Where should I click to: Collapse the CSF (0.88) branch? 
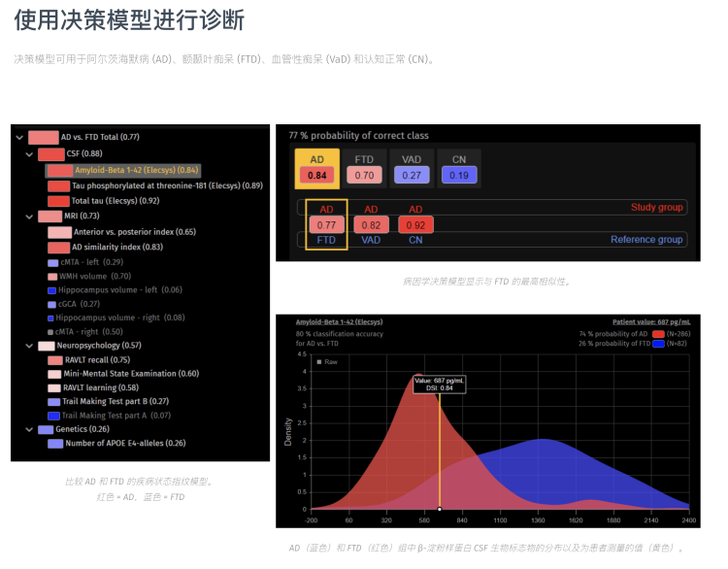[x=29, y=154]
